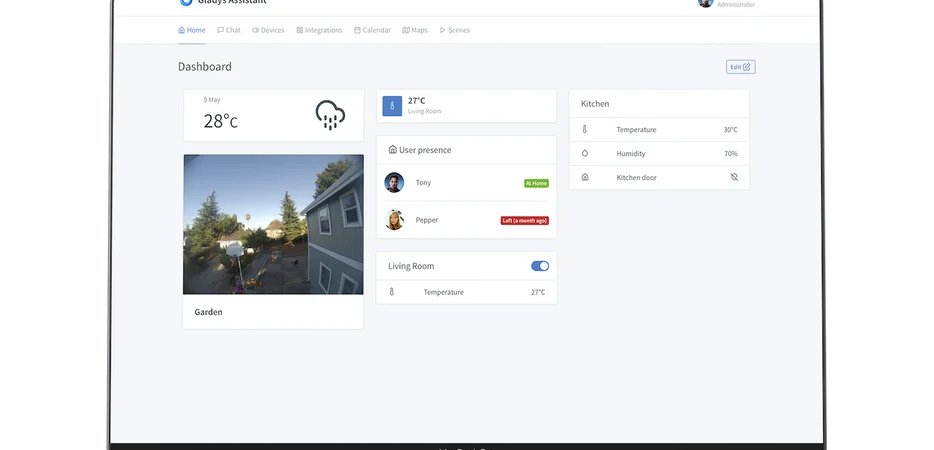The width and height of the screenshot is (934, 450).
Task: Click the Kitchen temperature thermometer icon
Action: point(585,130)
